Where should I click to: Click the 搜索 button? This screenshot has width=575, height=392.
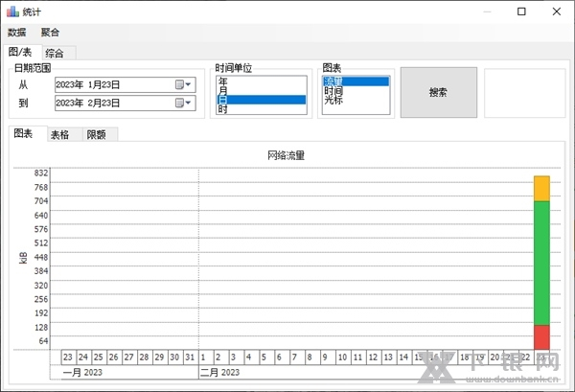pyautogui.click(x=439, y=92)
